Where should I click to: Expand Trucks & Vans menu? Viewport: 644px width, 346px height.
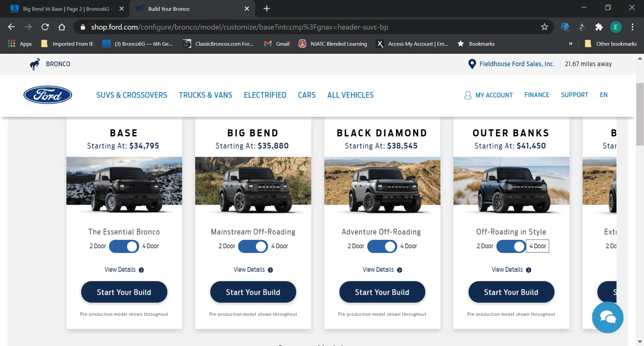(205, 95)
